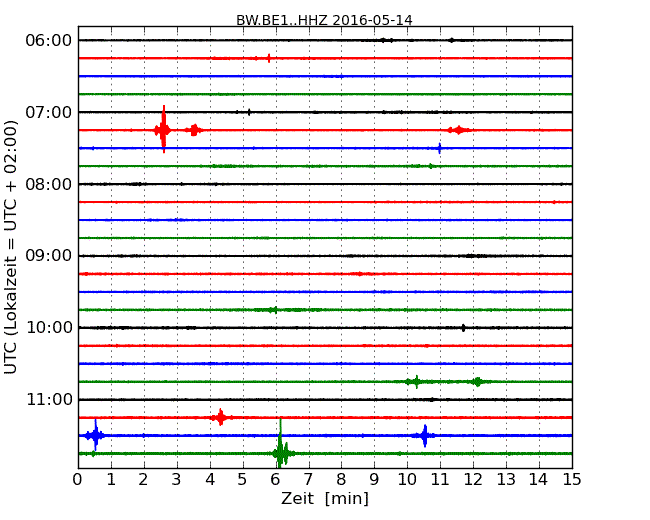Click the x-axis tick label 8
This screenshot has height=520, width=650.
click(341, 479)
